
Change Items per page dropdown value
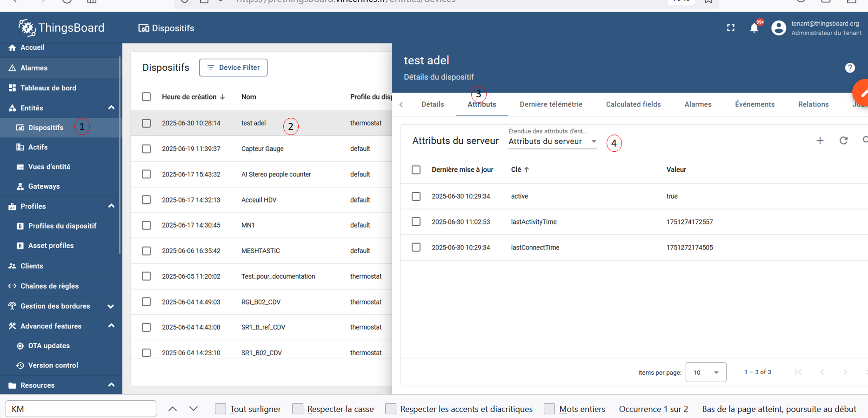(x=706, y=372)
